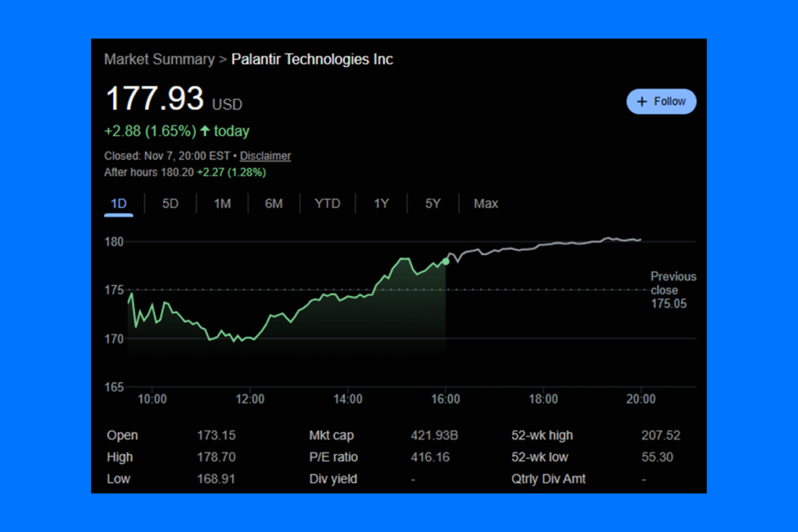Click the 52-wk high value 207.52
This screenshot has height=532, width=798.
tap(656, 435)
